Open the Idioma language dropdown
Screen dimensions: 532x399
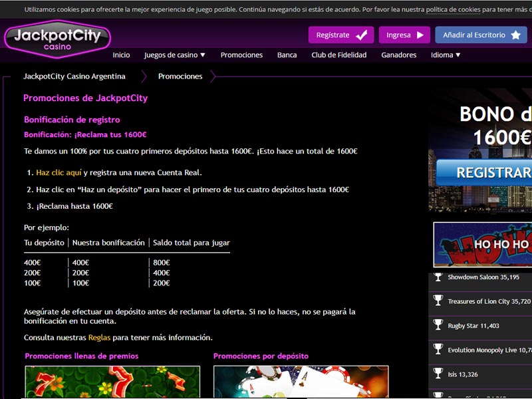(x=446, y=55)
